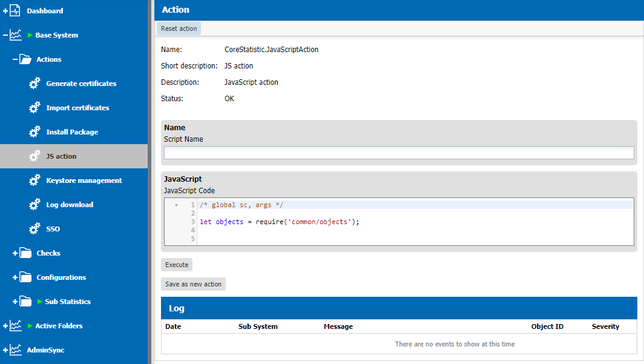Click the Message column header
This screenshot has height=364, width=644.
click(338, 326)
